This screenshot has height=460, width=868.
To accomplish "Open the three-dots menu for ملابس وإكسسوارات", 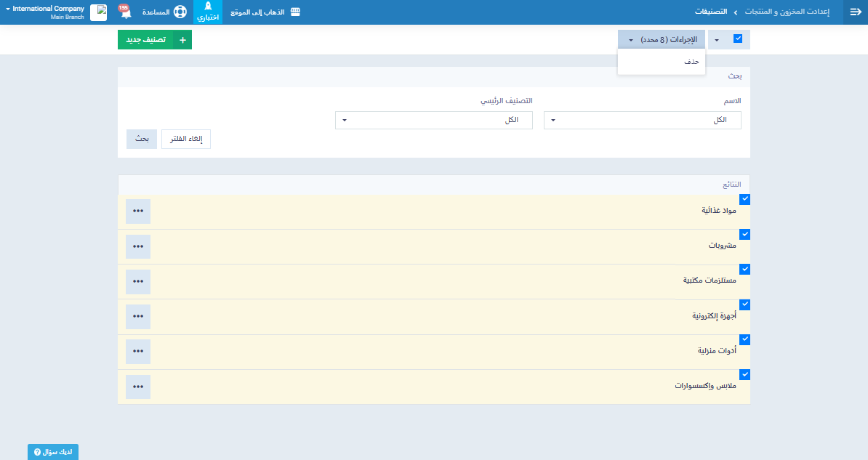I will (x=138, y=387).
